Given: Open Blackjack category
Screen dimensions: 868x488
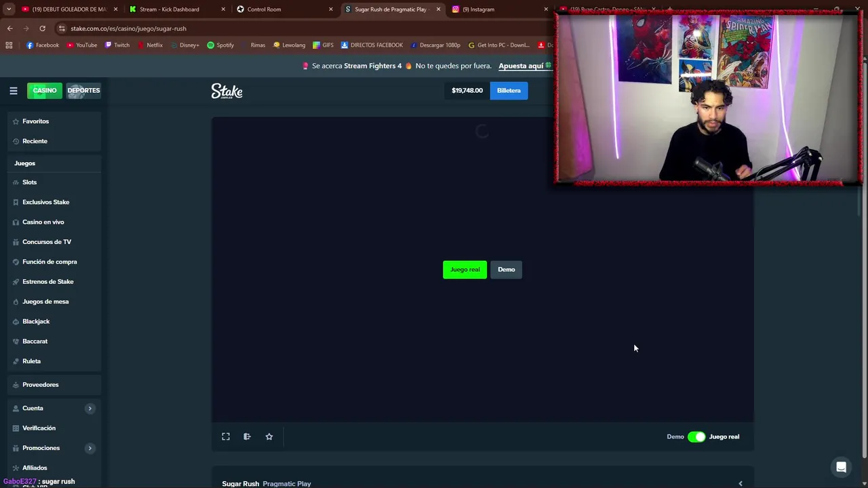Looking at the screenshot, I should click(x=54, y=321).
